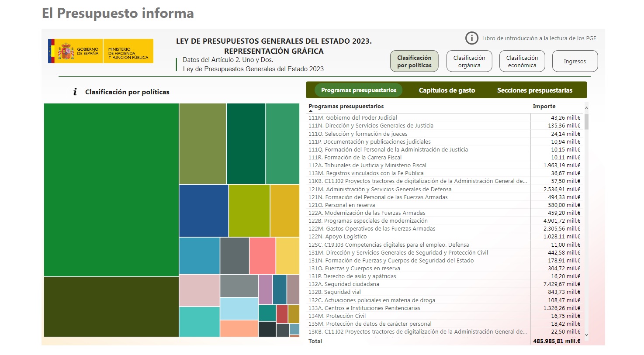Select row 131P. Derecho de asilo y apátridas
Image resolution: width=644 pixels, height=355 pixels.
pyautogui.click(x=445, y=276)
